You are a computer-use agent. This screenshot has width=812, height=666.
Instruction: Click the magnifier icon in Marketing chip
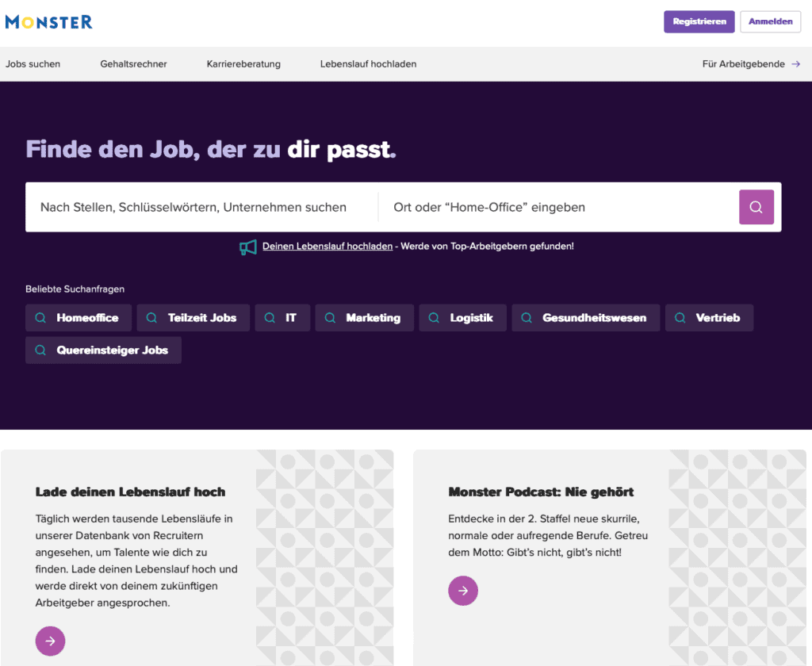point(330,318)
